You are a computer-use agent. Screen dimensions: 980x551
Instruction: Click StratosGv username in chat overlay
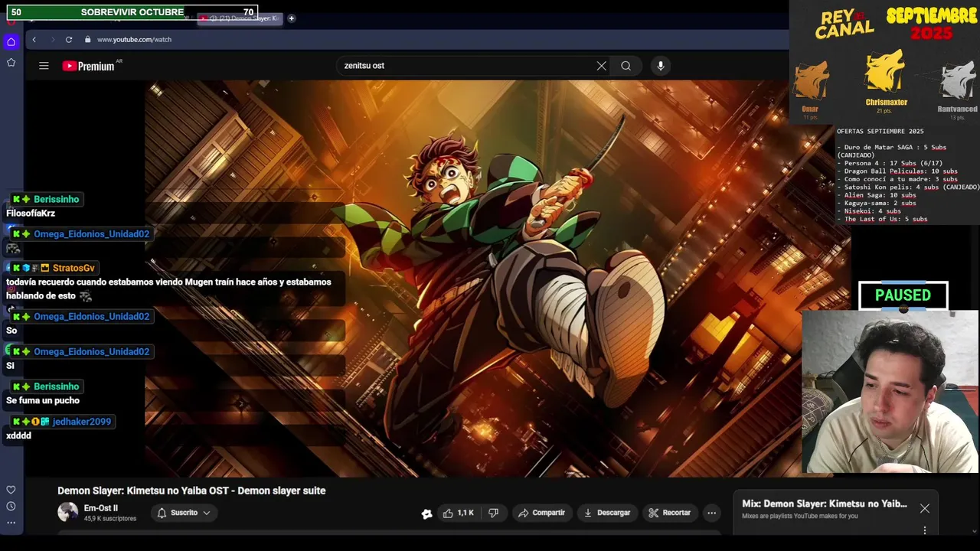click(x=73, y=268)
